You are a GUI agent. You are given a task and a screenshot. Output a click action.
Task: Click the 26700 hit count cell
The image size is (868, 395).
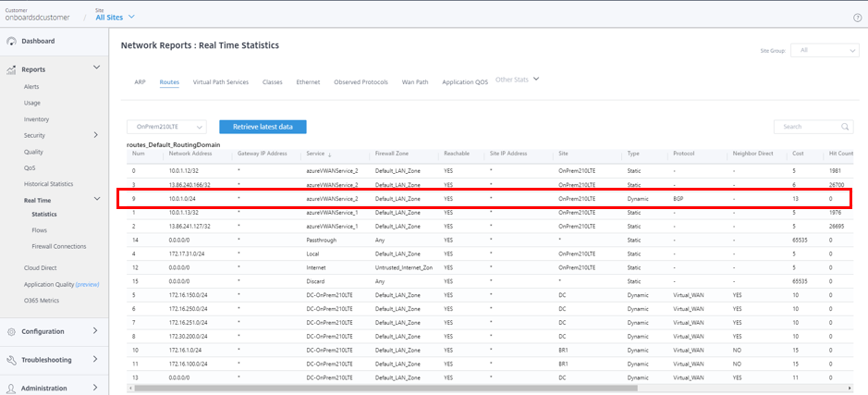(x=837, y=184)
